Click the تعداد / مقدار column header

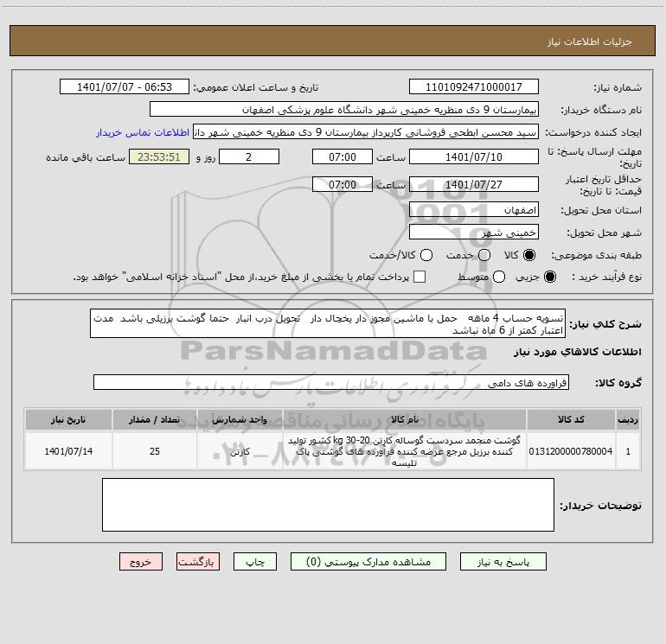pos(155,419)
